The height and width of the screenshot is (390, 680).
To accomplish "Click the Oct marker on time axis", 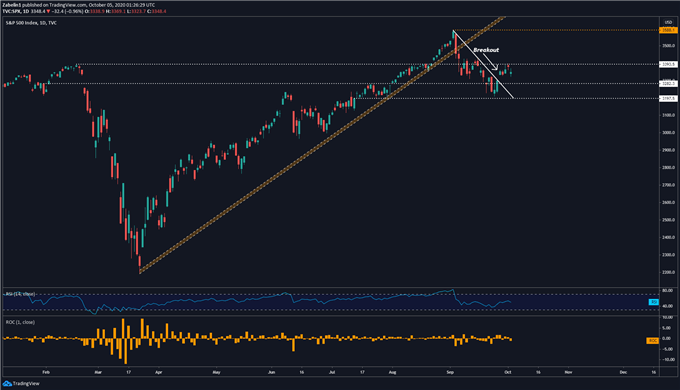I will point(508,372).
